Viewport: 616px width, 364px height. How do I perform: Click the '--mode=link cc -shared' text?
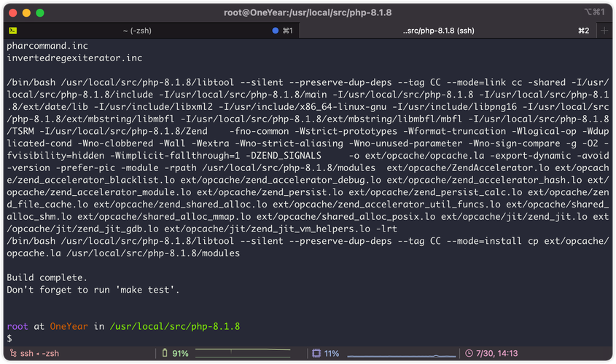click(x=506, y=82)
